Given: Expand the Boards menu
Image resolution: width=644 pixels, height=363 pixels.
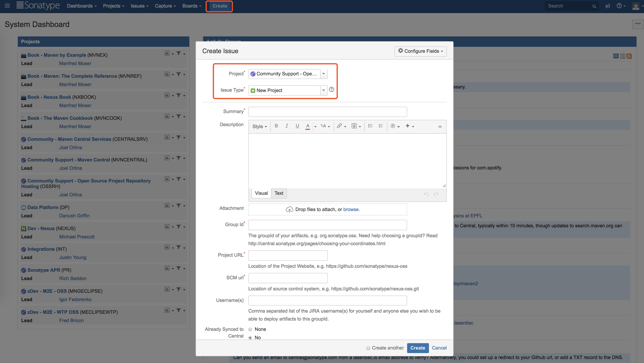Looking at the screenshot, I should [x=192, y=6].
